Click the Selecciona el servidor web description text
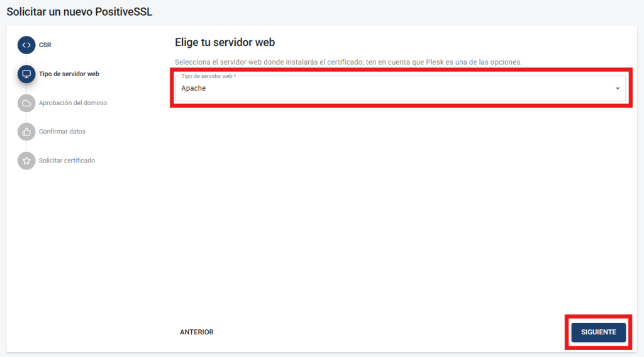This screenshot has width=644, height=357. pos(348,62)
